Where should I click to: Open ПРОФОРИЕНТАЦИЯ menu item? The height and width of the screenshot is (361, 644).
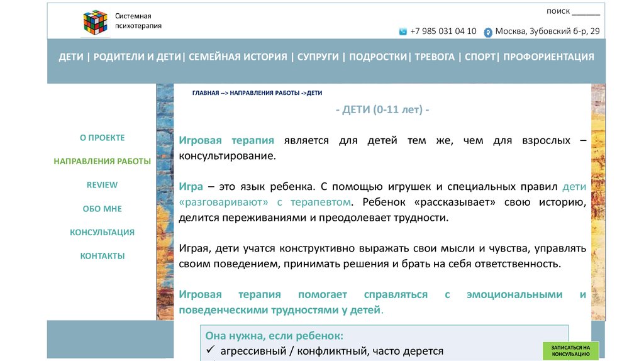tap(548, 57)
